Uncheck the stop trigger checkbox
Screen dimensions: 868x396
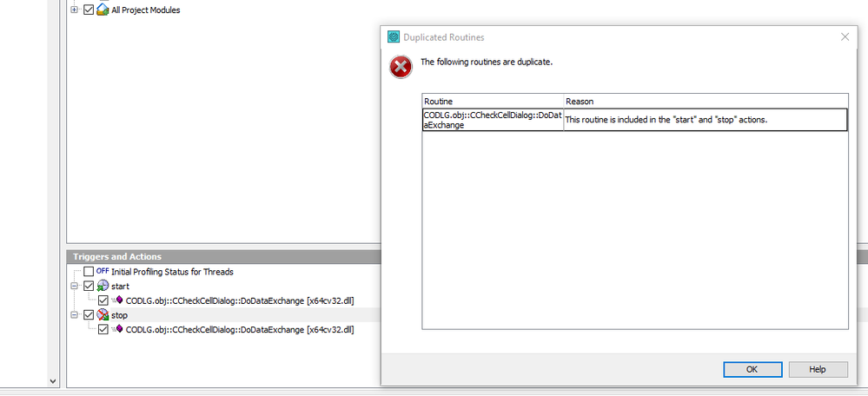tap(89, 314)
